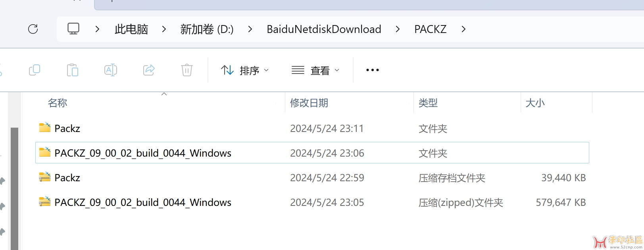Sort by the 修改日期 column header
Image resolution: width=644 pixels, height=250 pixels.
coord(309,103)
